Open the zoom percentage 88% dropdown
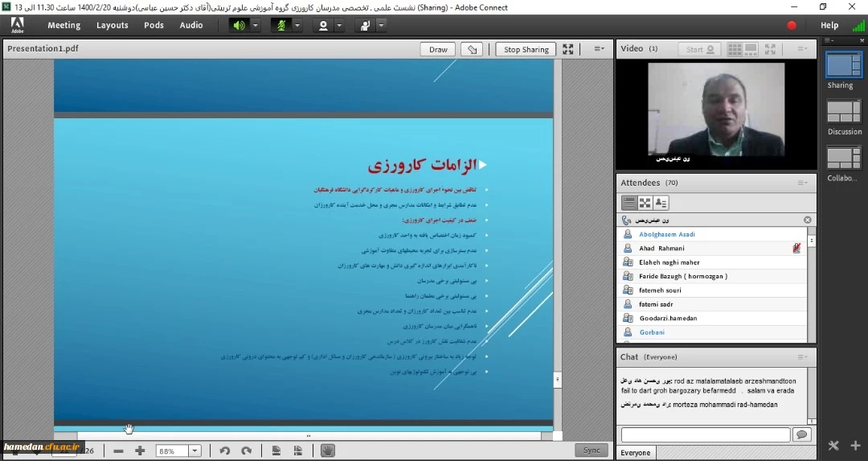This screenshot has width=868, height=461. tap(194, 451)
